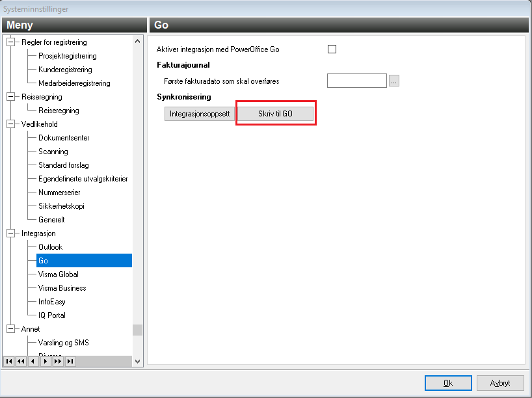Image resolution: width=532 pixels, height=398 pixels.
Task: Select Prosjektregistrering in menu tree
Action: pos(68,56)
